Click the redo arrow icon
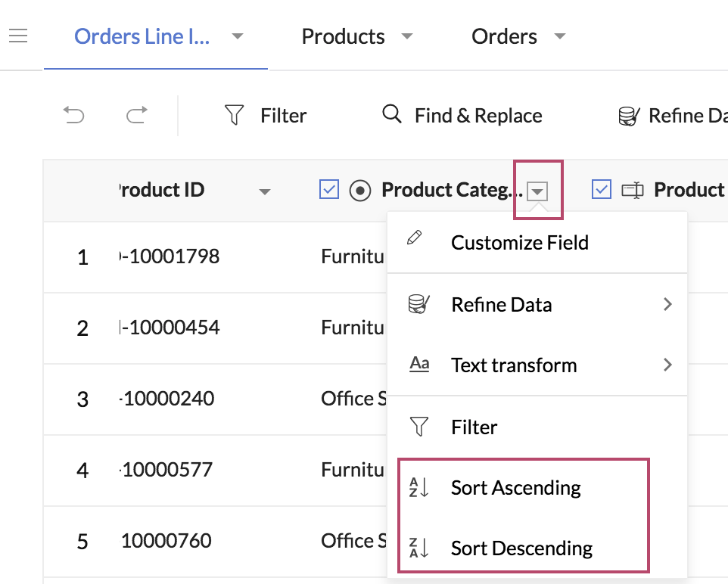The height and width of the screenshot is (584, 728). coord(136,115)
